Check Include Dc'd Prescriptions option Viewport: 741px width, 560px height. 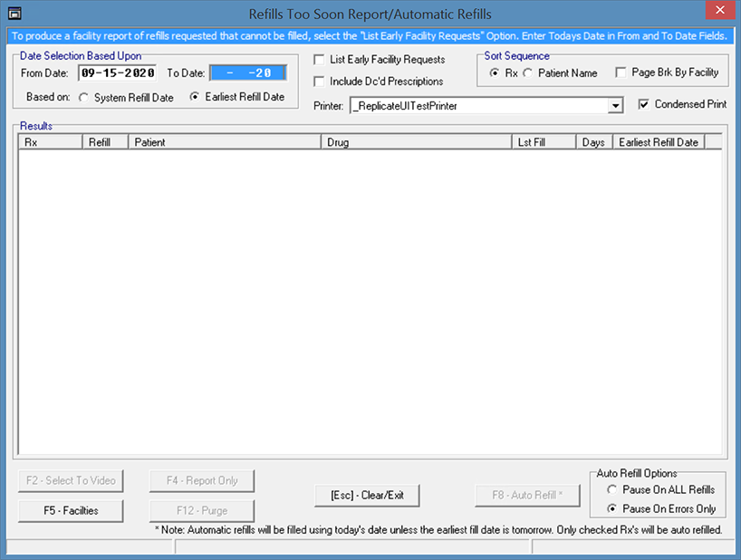[x=319, y=82]
